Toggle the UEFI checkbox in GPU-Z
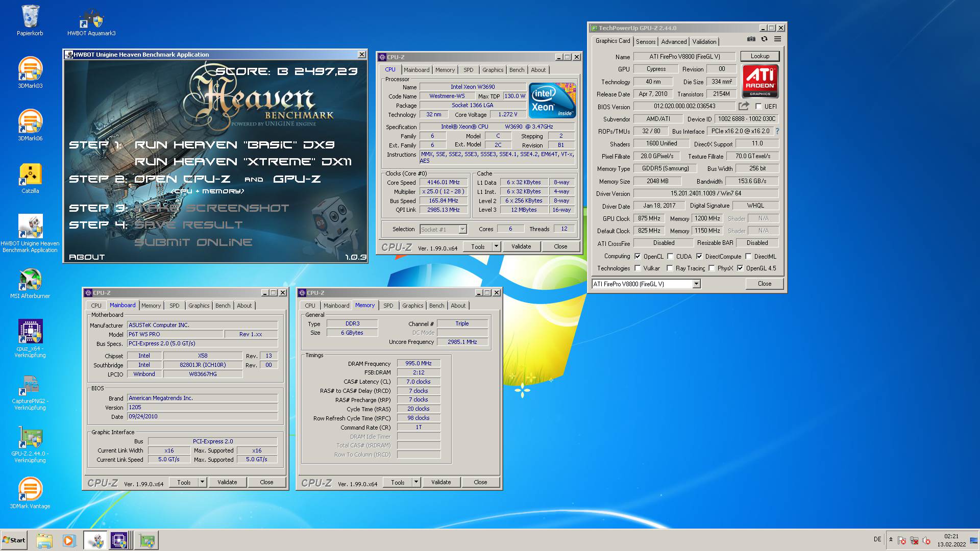980x551 pixels. [758, 107]
